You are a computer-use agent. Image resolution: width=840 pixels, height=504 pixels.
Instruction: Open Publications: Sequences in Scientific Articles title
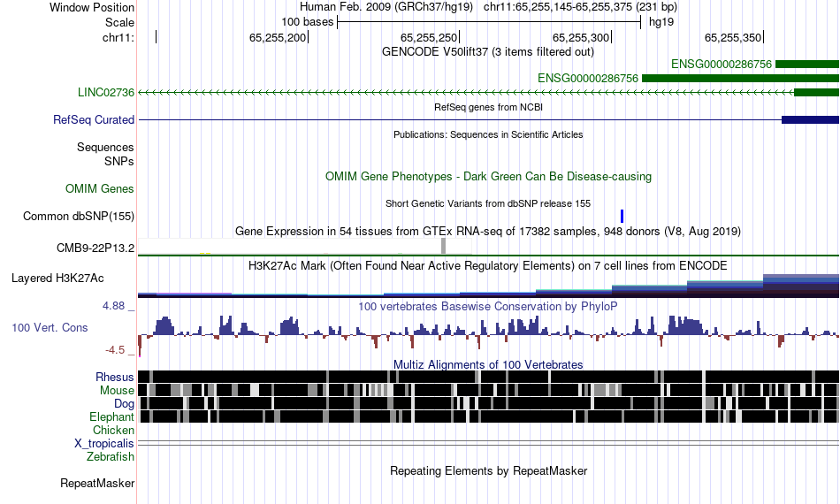tap(488, 134)
